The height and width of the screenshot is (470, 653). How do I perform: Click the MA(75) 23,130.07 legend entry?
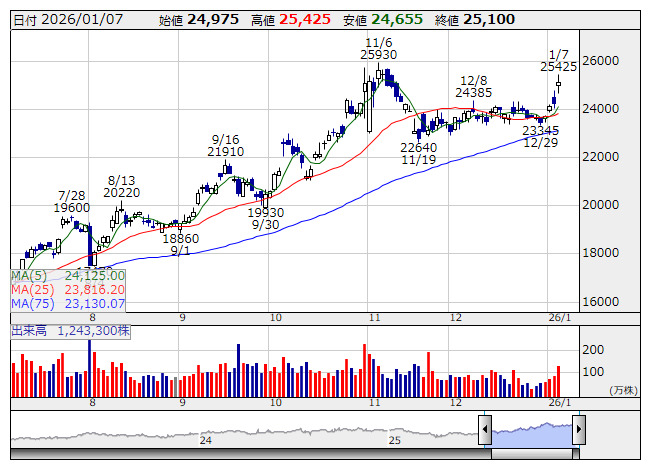[68, 304]
